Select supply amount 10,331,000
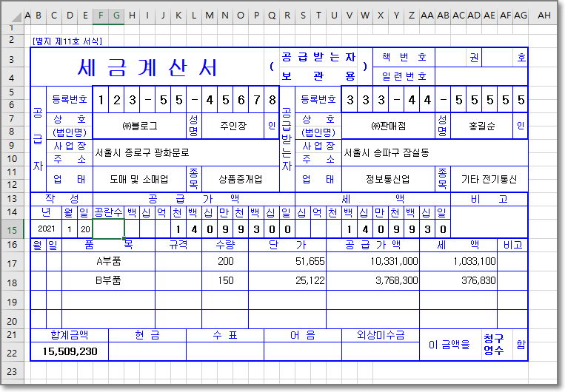 (x=373, y=261)
